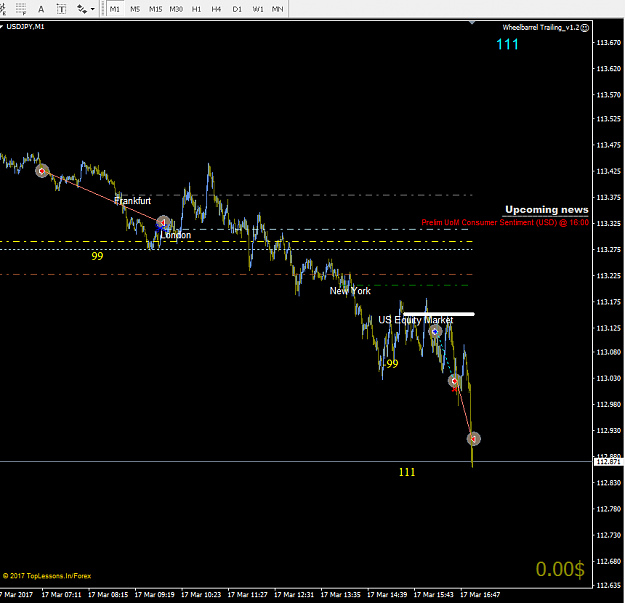The image size is (625, 603).
Task: Click the Upcoming news heading
Action: point(546,210)
